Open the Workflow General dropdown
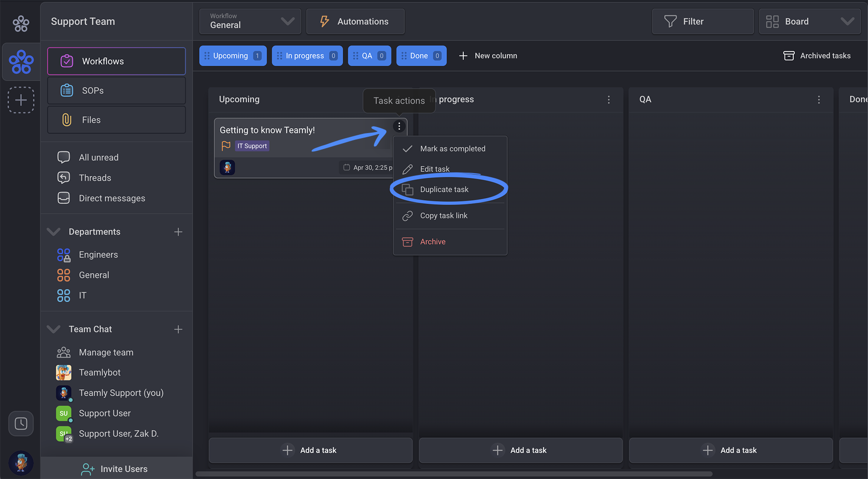The height and width of the screenshot is (479, 868). point(250,21)
